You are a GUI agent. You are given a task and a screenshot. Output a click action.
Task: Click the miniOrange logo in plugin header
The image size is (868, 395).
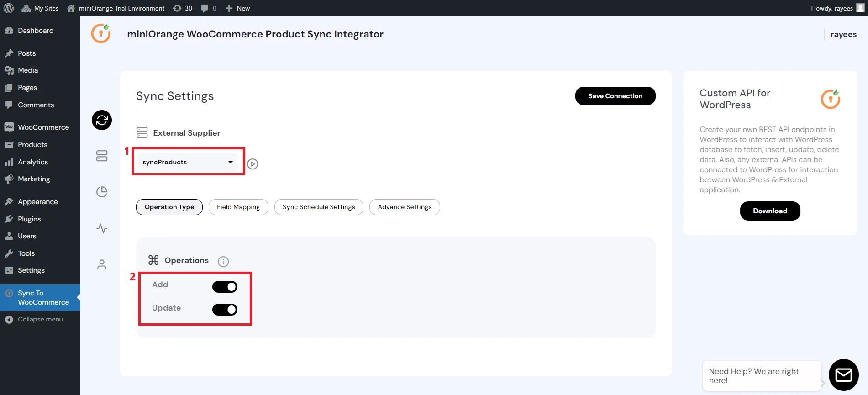click(101, 33)
